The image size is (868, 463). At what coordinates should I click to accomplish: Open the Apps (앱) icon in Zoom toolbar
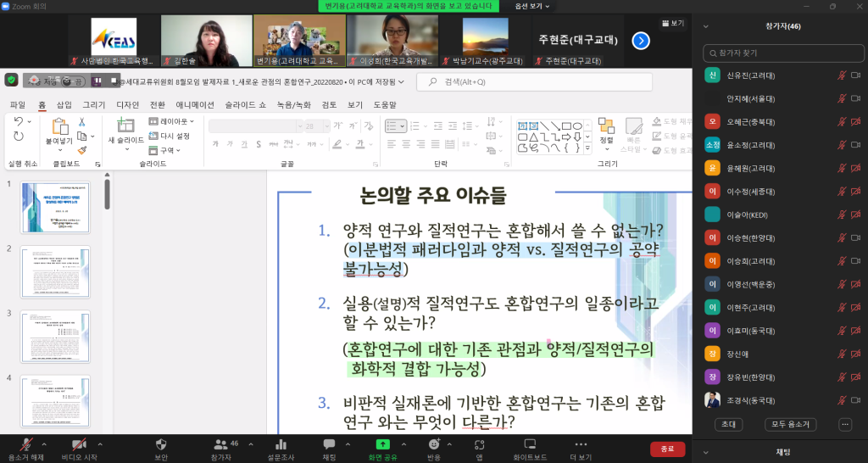pos(480,444)
